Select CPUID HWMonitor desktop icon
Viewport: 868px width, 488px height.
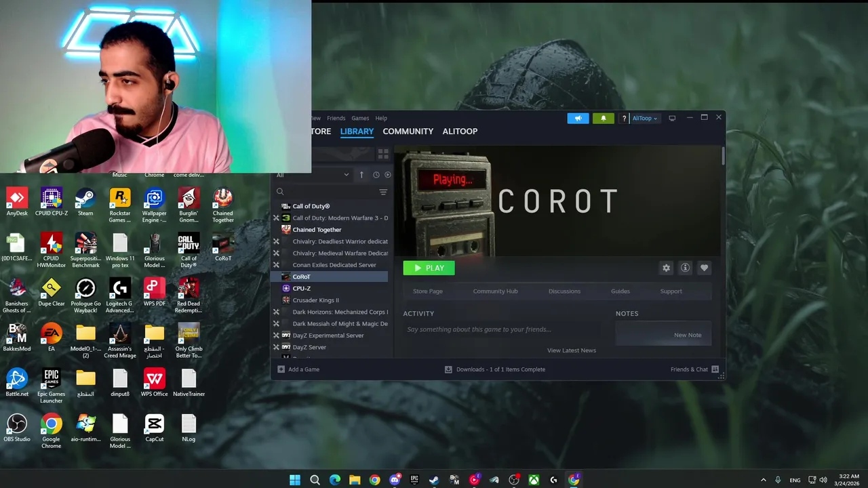pos(51,250)
